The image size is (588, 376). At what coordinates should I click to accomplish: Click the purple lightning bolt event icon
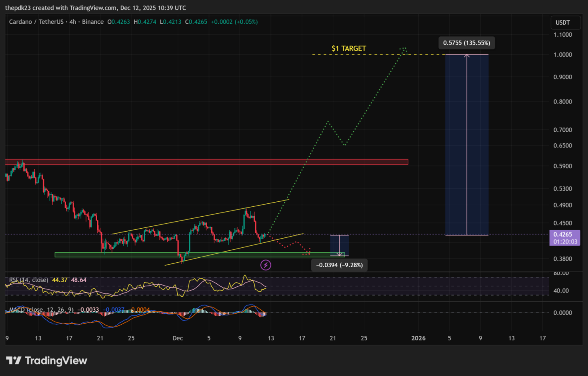click(266, 265)
